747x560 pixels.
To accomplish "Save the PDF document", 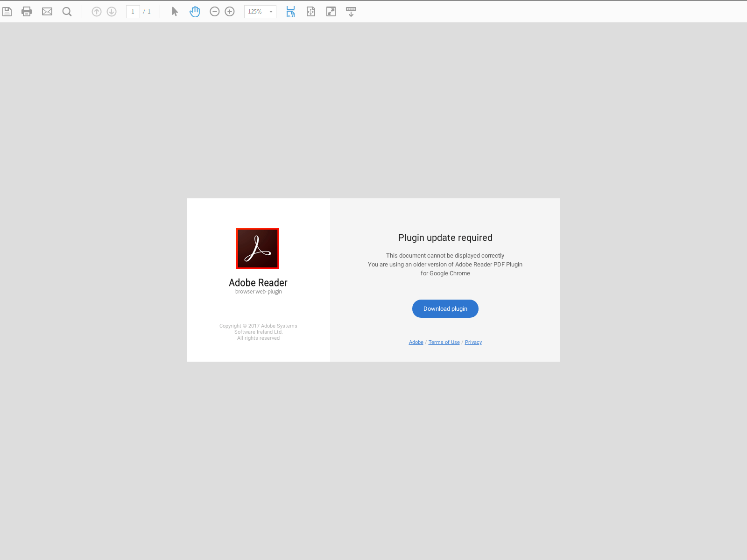I will pyautogui.click(x=7, y=11).
